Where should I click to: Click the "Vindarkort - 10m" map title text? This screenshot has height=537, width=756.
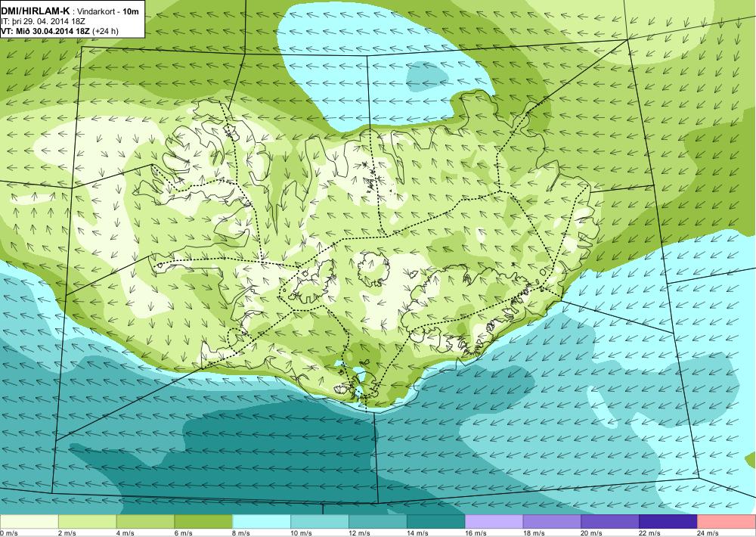click(108, 11)
